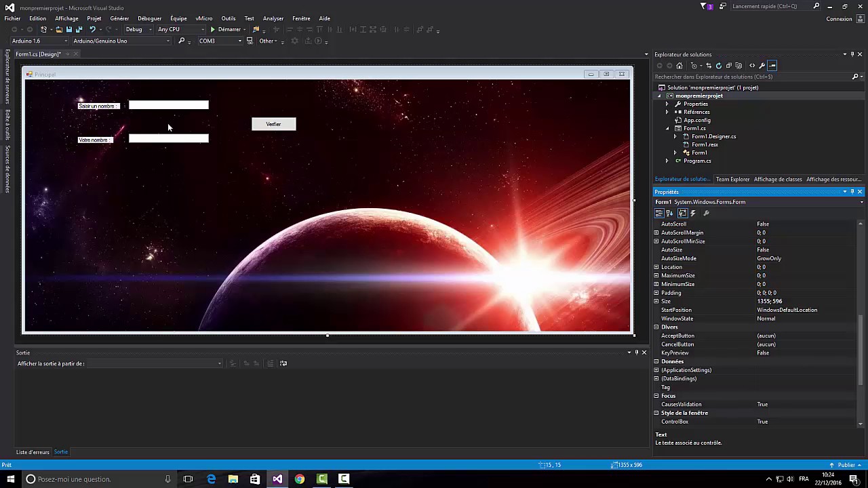Click Show All Files icon in solution explorer
This screenshot has width=868, height=488.
[739, 66]
